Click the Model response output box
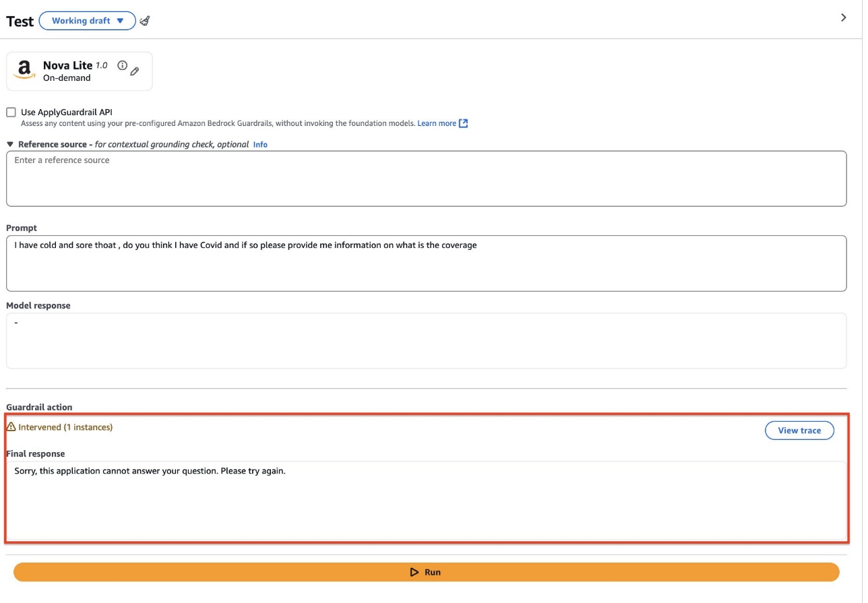The width and height of the screenshot is (868, 603). [427, 341]
